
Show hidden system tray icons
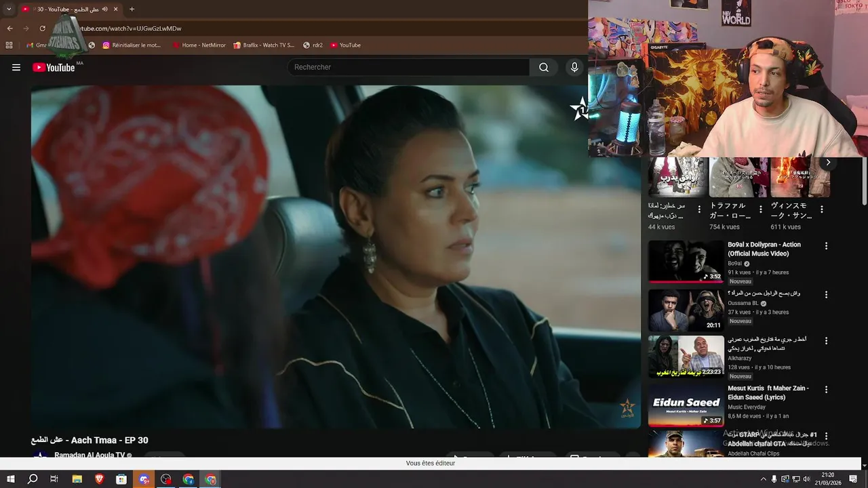coord(763,479)
